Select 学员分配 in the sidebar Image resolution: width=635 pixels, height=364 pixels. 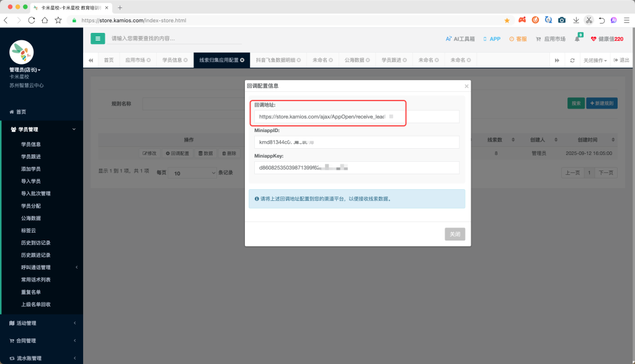tap(31, 206)
